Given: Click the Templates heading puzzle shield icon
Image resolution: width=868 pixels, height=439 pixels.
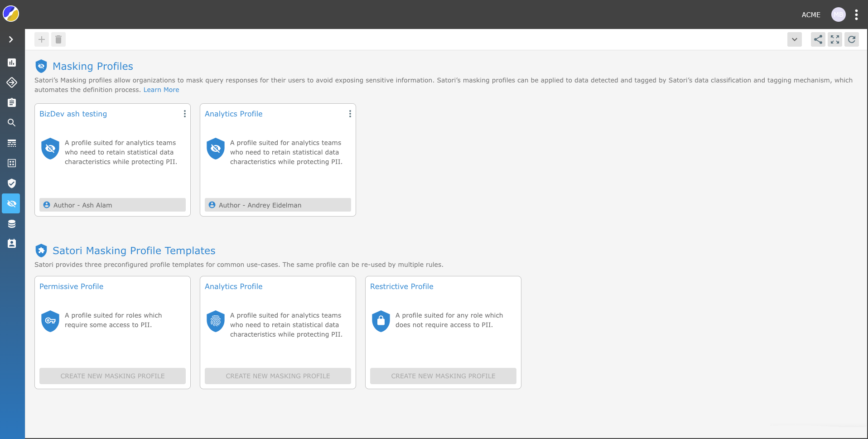Looking at the screenshot, I should [41, 251].
